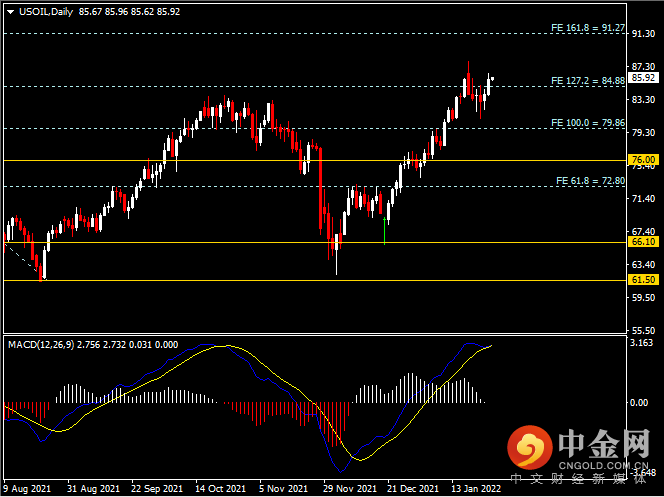664x497 pixels.
Task: Click the yellow 66.10 price level tag
Action: pyautogui.click(x=643, y=242)
